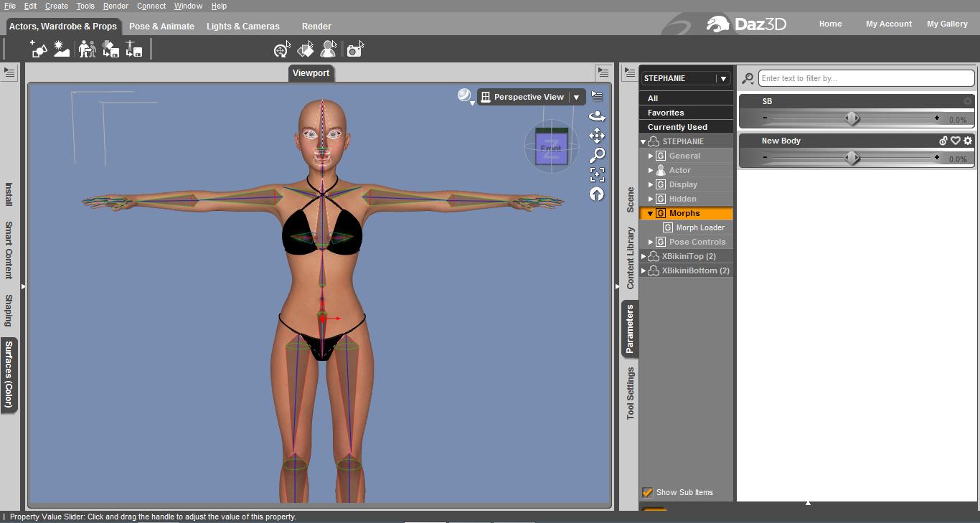Toggle the Show Sub Items checkbox
This screenshot has height=523, width=980.
647,492
